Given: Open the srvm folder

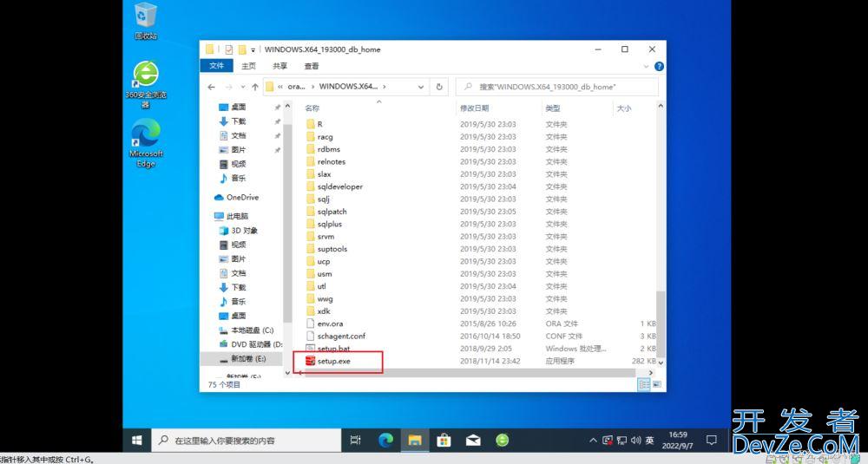Looking at the screenshot, I should pyautogui.click(x=325, y=236).
